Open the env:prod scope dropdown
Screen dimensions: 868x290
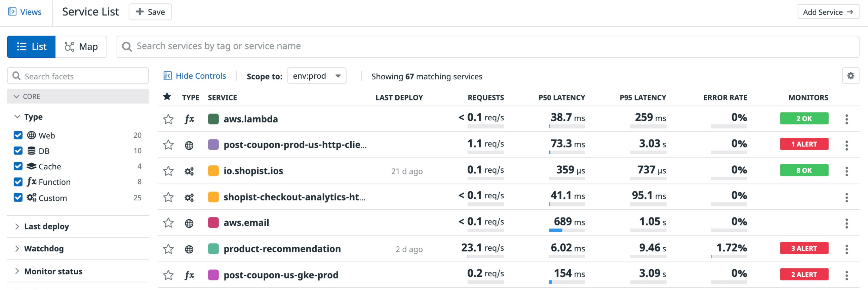point(316,76)
